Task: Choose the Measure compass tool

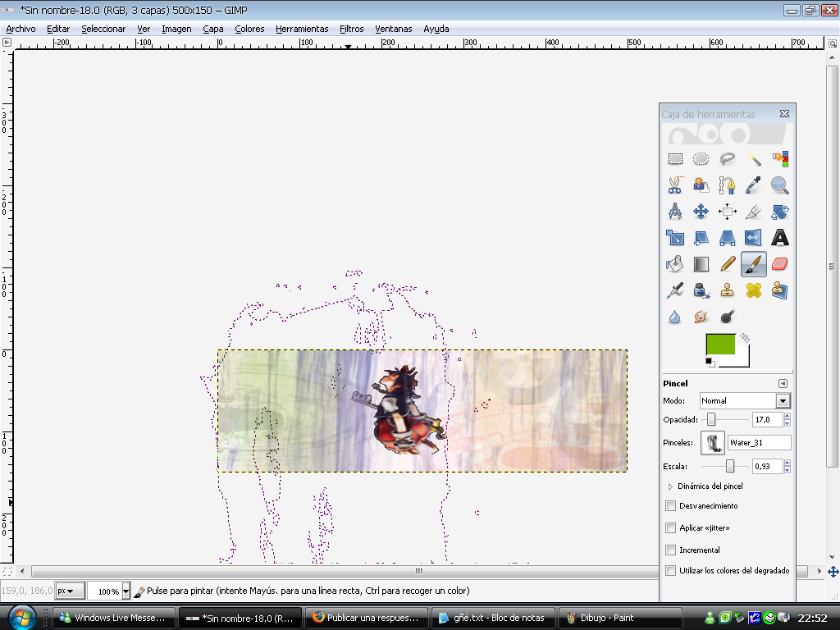Action: coord(675,212)
